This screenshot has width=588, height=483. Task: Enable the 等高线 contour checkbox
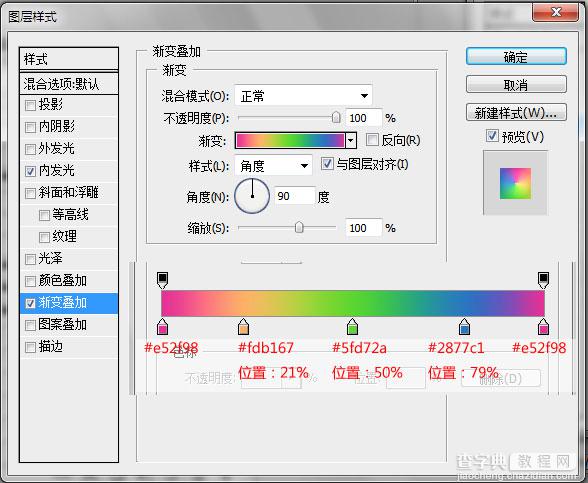pos(44,216)
